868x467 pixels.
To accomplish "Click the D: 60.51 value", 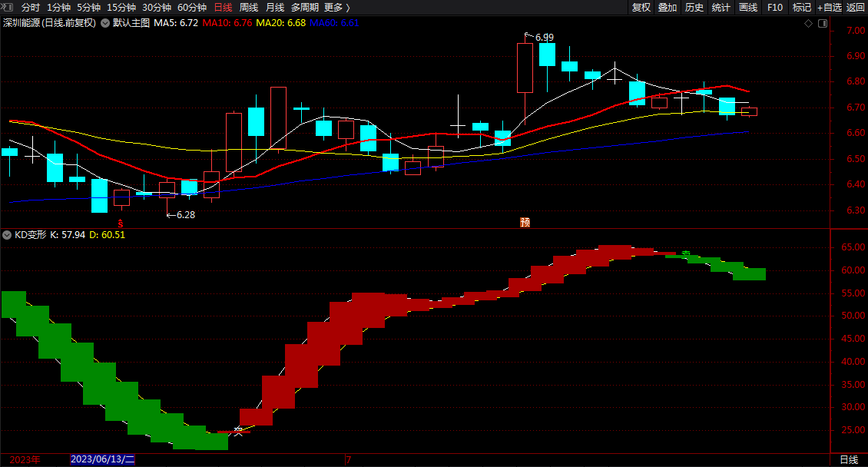I will (x=108, y=235).
